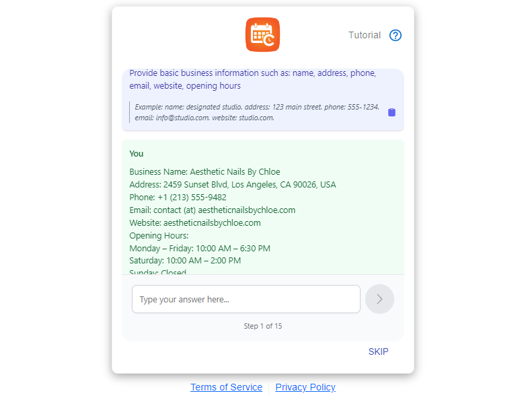The height and width of the screenshot is (420, 526).
Task: Click the 'Business Name: Aesthetic Nails By Chloe' line
Action: coord(204,172)
